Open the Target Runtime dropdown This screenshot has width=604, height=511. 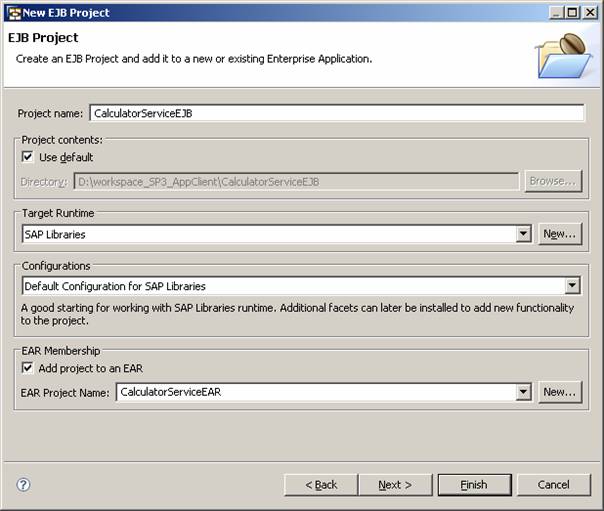point(523,234)
